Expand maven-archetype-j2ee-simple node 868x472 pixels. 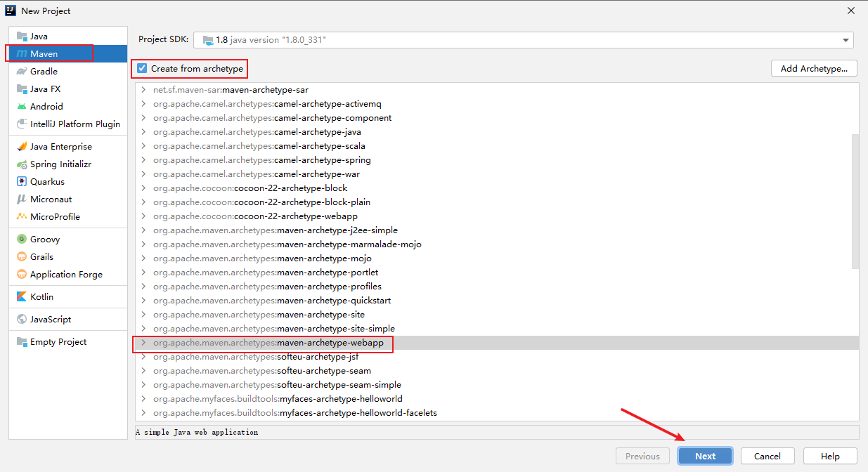tap(143, 230)
